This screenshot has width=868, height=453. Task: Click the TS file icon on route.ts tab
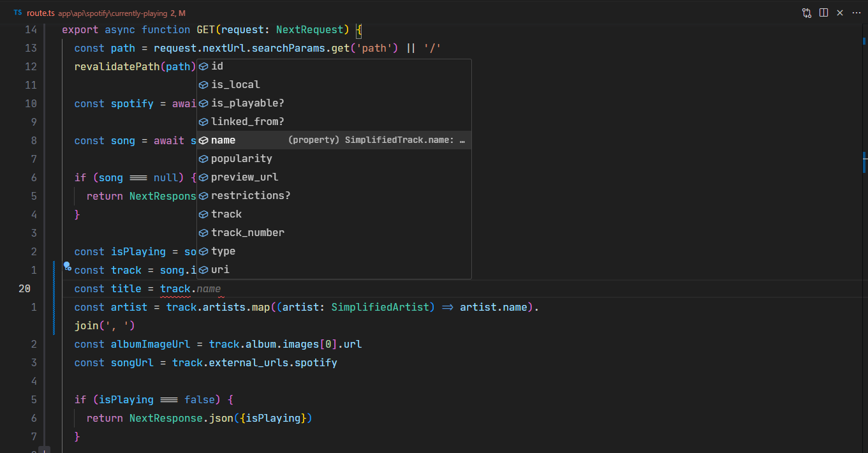[x=17, y=13]
